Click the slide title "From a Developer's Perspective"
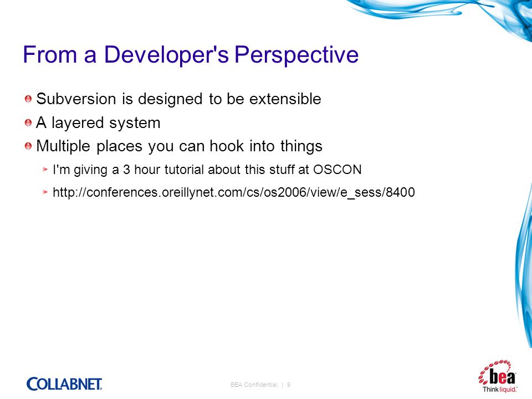Image resolution: width=532 pixels, height=399 pixels. point(191,55)
